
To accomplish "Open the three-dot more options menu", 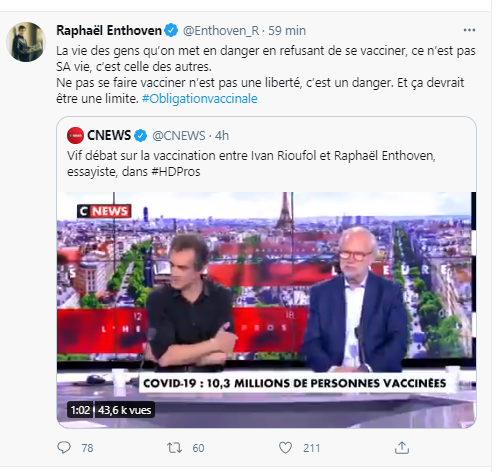I will point(469,30).
